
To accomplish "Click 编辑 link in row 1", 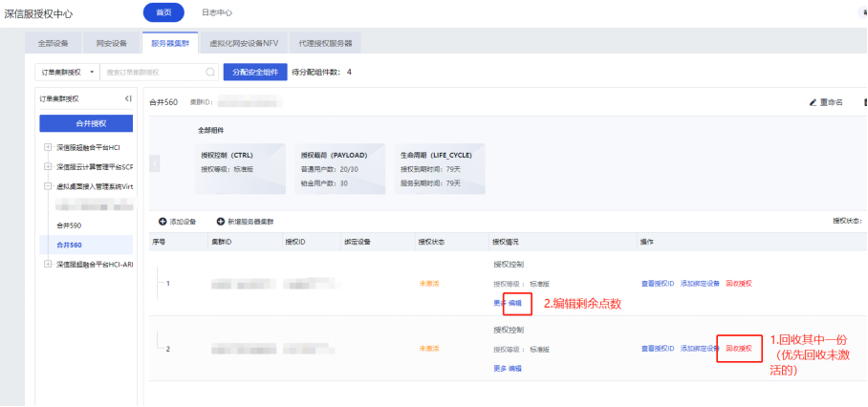I will click(515, 303).
